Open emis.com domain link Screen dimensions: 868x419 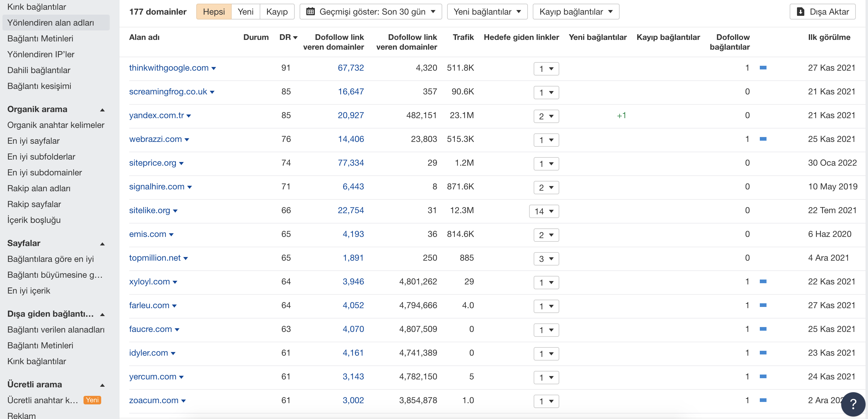pos(148,234)
